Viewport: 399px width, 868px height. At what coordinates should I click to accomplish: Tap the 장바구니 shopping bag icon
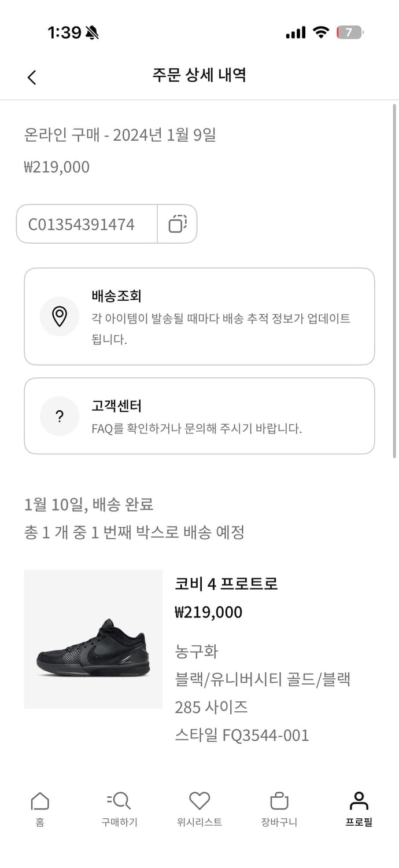tap(279, 800)
